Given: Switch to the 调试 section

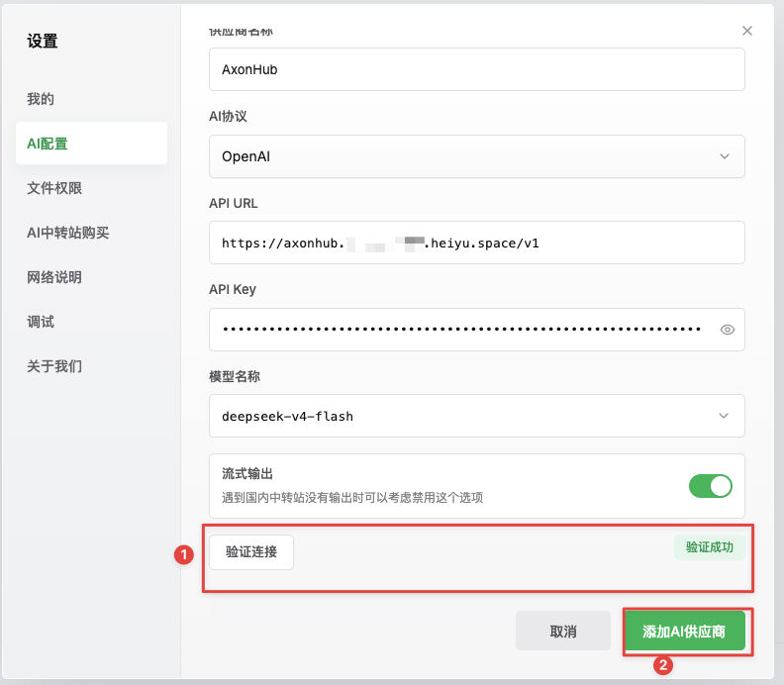Looking at the screenshot, I should click(x=41, y=322).
